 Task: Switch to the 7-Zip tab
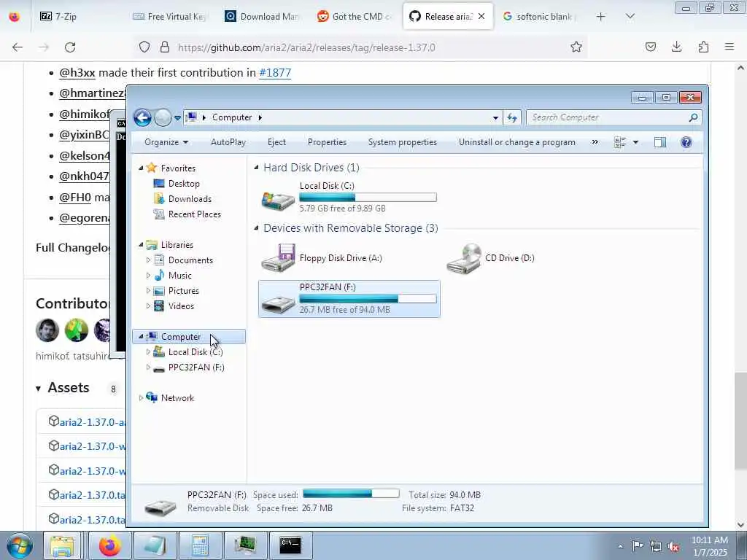click(79, 16)
